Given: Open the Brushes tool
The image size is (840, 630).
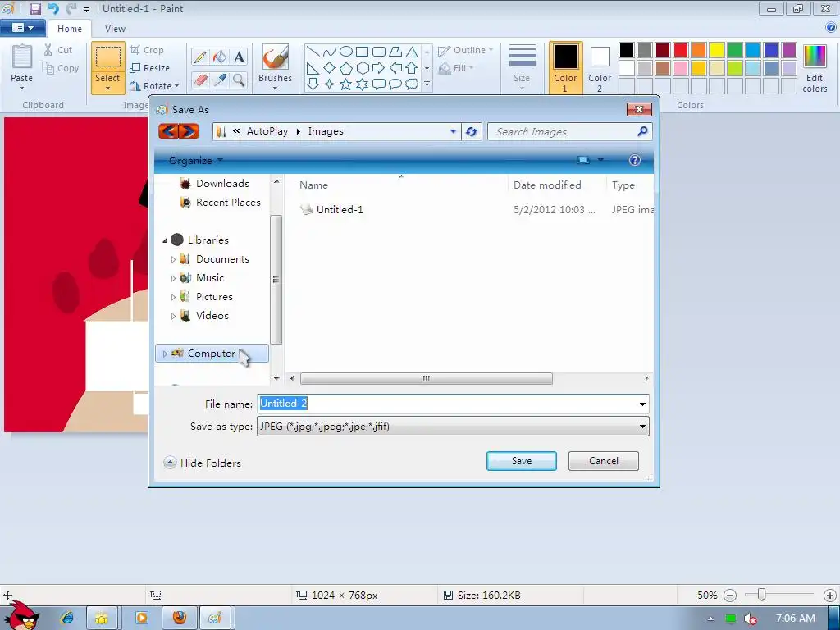Looking at the screenshot, I should [x=276, y=66].
